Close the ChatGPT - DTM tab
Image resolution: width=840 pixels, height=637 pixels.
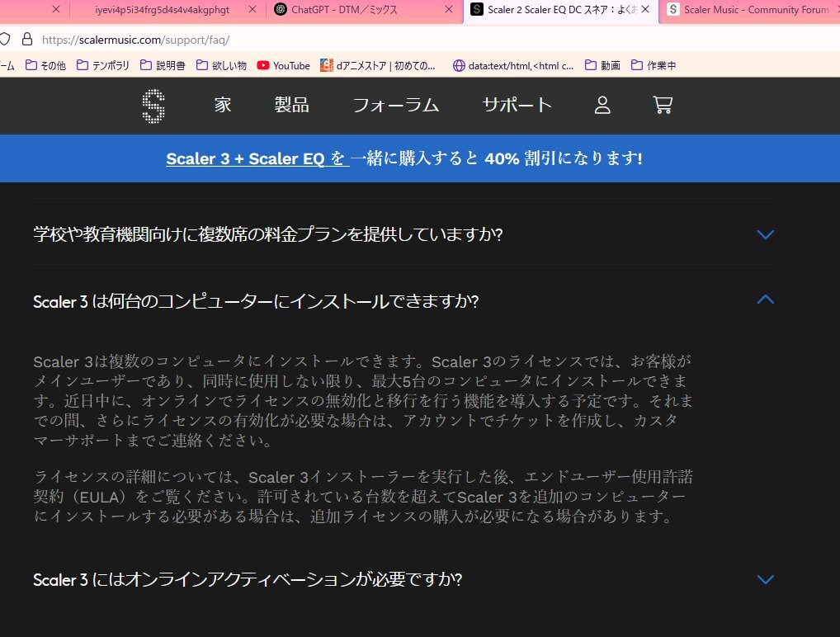(x=449, y=9)
